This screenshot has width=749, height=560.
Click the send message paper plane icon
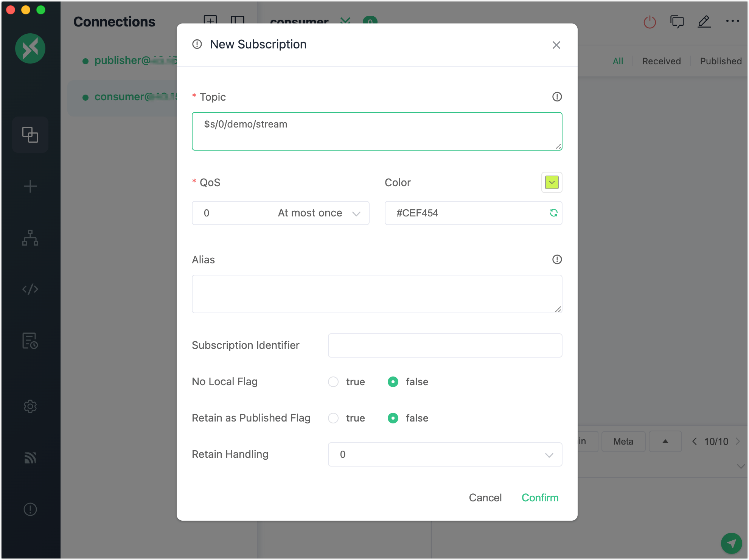tap(731, 543)
